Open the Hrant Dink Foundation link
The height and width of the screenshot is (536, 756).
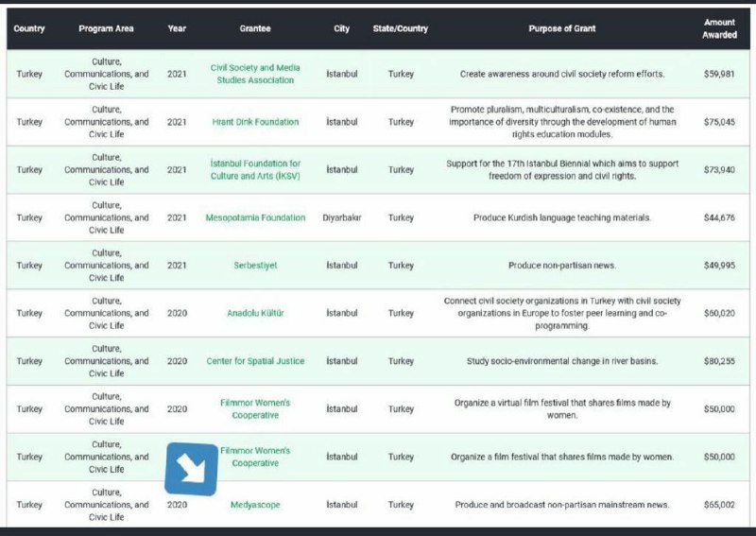coord(255,122)
